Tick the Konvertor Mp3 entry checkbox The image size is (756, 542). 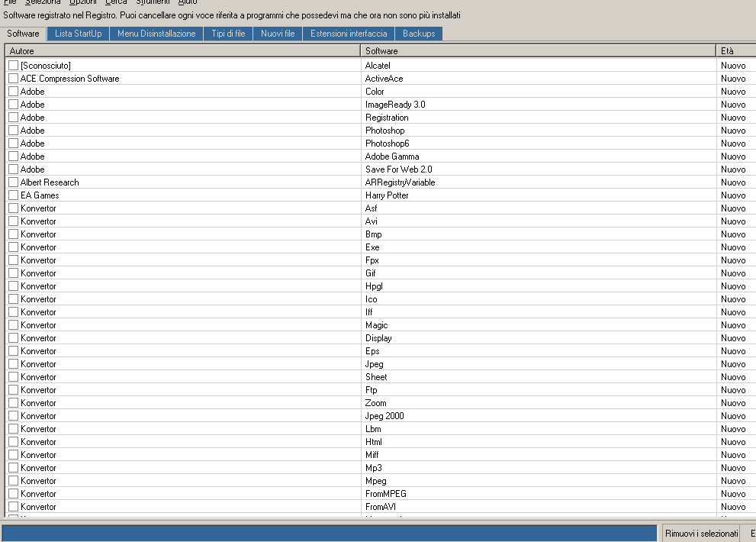point(13,468)
